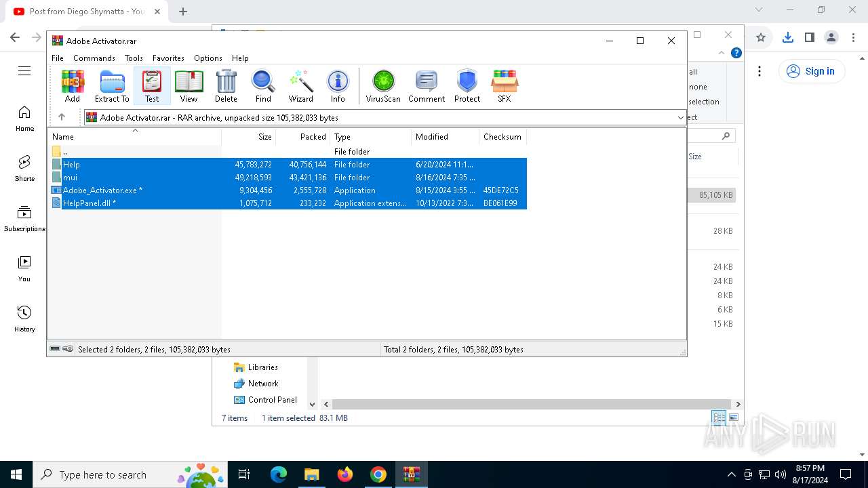Screen dimensions: 868x488
Task: Click the Protect shield icon
Action: [467, 86]
